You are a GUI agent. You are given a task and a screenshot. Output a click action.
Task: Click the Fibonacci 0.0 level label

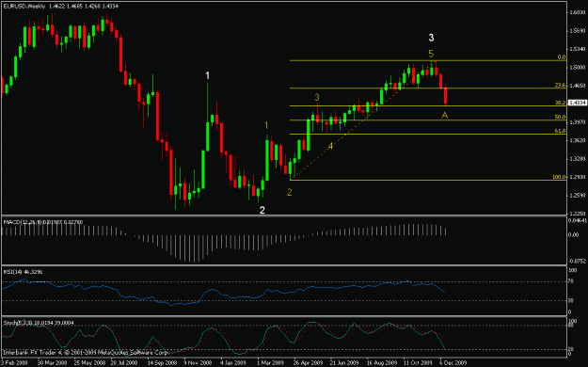(x=562, y=57)
